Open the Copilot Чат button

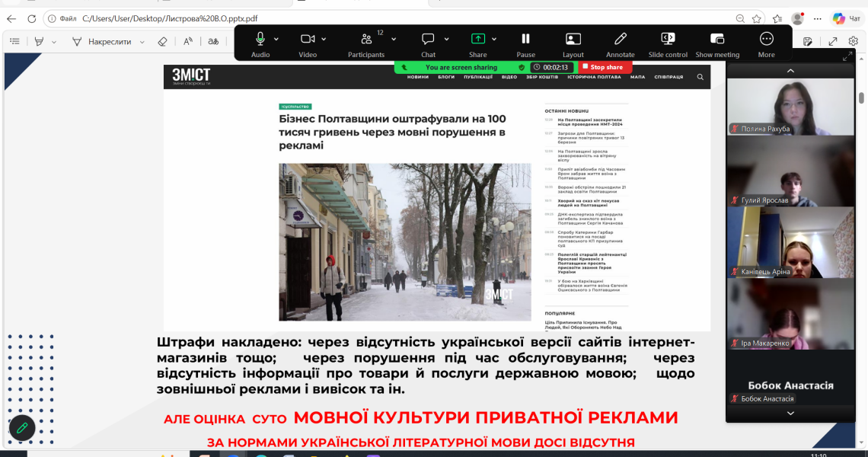(x=847, y=18)
